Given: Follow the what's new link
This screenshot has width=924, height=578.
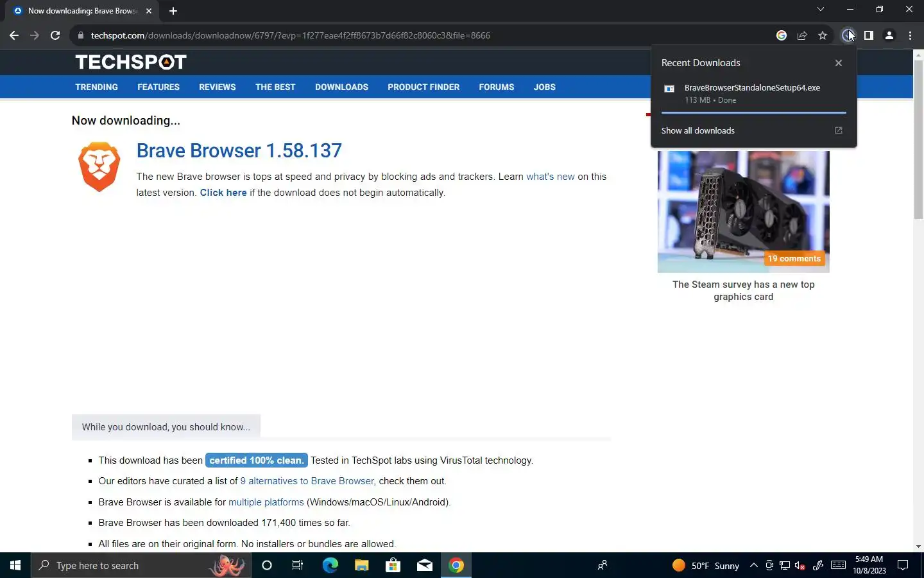Looking at the screenshot, I should click(x=551, y=177).
